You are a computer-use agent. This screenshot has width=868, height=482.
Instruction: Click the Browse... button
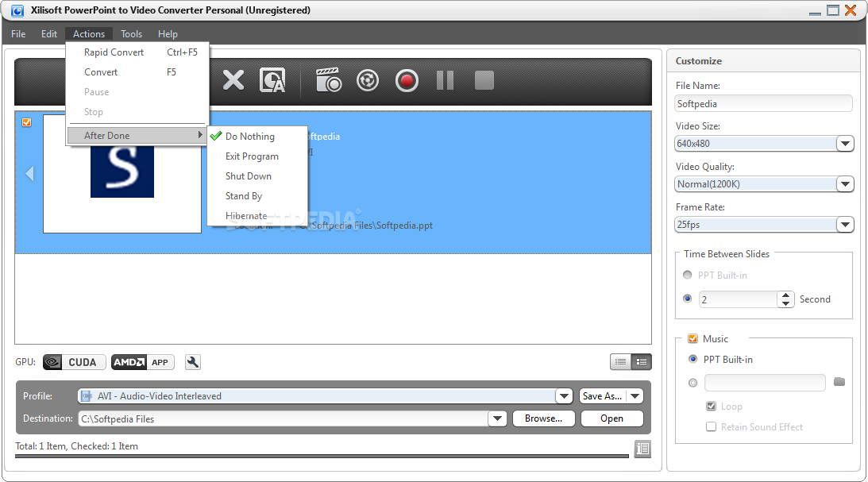point(544,419)
